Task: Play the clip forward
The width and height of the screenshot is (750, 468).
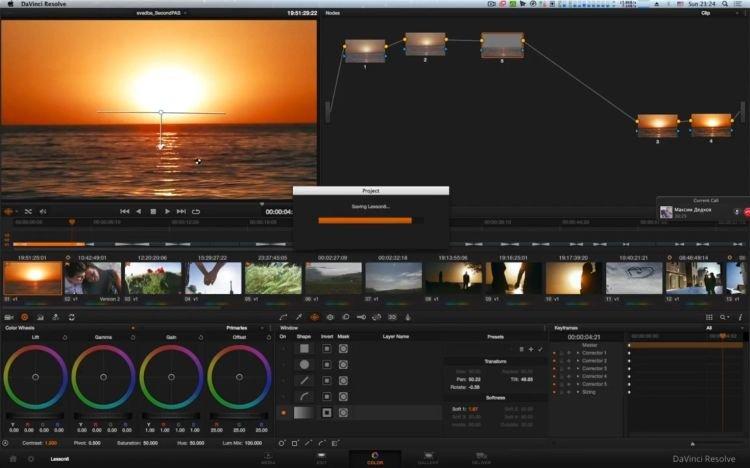Action: 167,211
